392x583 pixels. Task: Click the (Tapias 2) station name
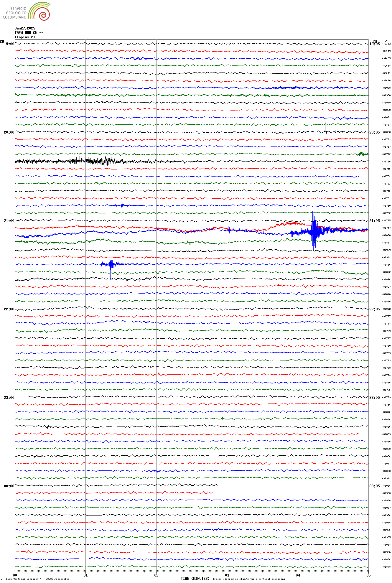(25, 37)
